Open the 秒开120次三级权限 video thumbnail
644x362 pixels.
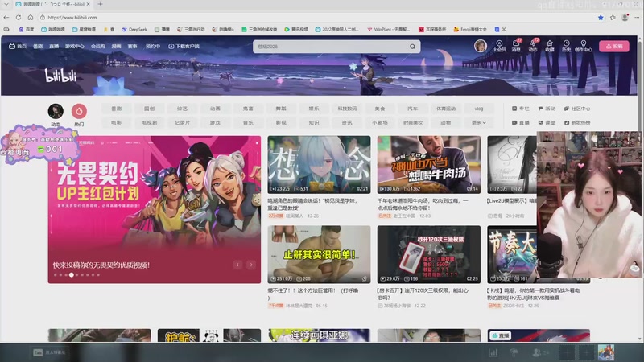pos(429,254)
